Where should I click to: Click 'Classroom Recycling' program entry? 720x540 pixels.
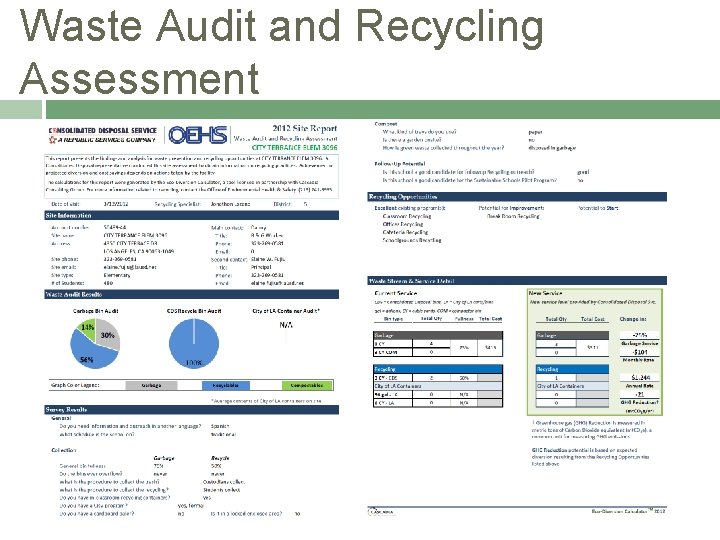[x=407, y=216]
